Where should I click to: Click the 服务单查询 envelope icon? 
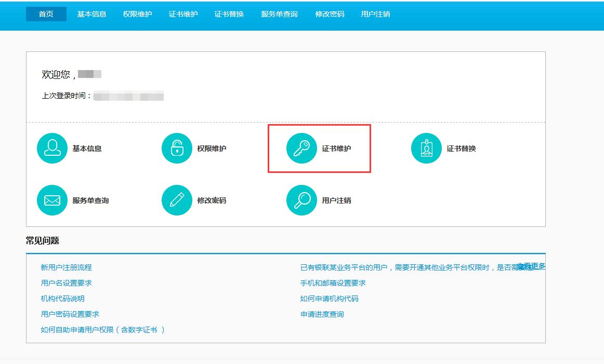click(52, 200)
